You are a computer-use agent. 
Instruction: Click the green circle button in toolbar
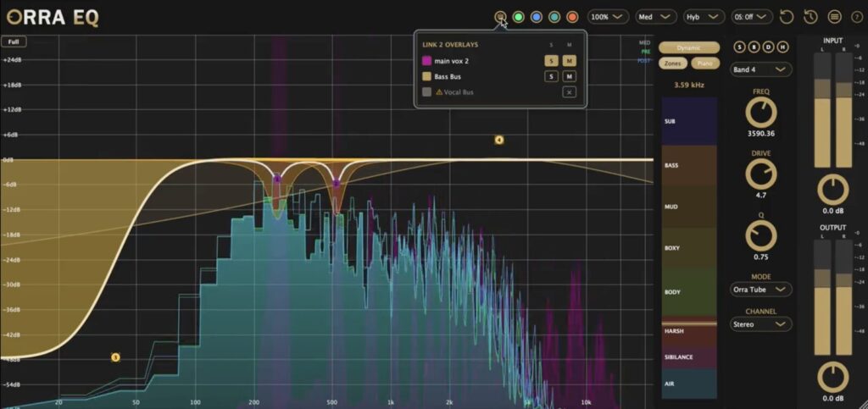pyautogui.click(x=518, y=17)
